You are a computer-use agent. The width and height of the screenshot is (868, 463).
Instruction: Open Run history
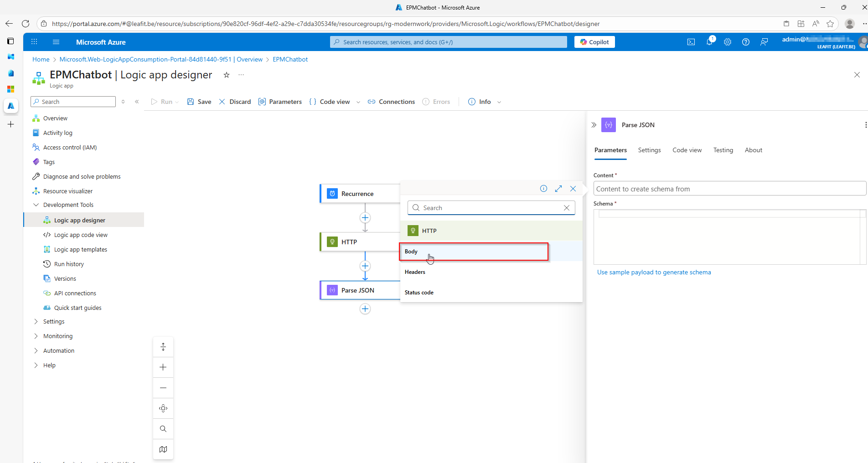pyautogui.click(x=69, y=264)
